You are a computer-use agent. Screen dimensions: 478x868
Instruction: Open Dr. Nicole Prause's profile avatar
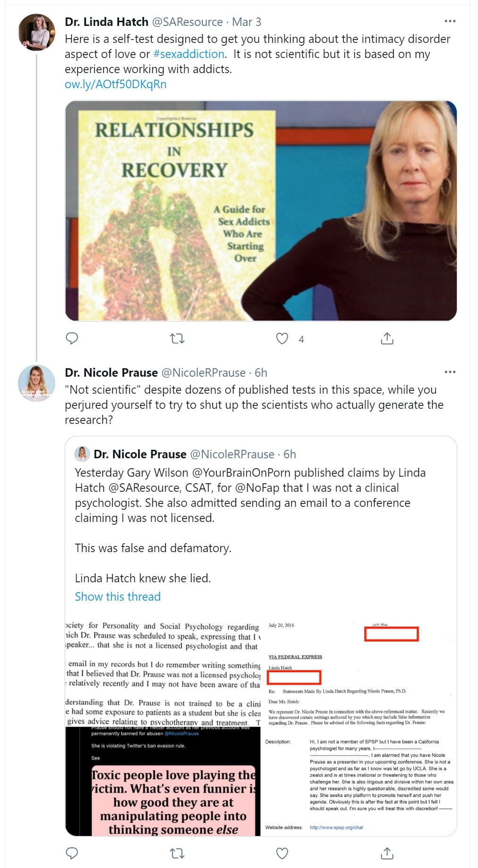36,383
